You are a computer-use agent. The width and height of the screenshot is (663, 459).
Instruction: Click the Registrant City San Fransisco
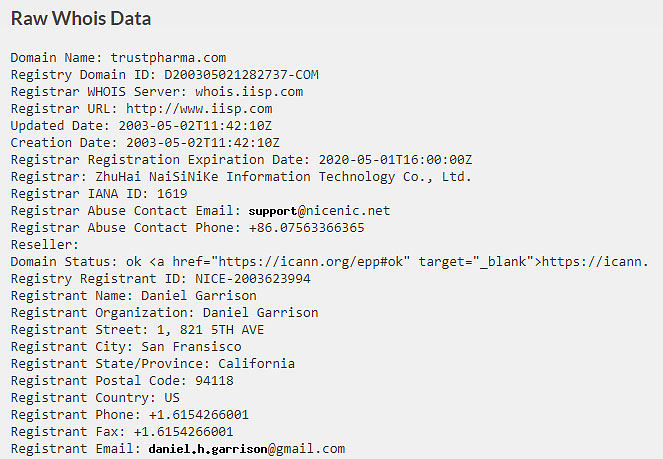[192, 347]
